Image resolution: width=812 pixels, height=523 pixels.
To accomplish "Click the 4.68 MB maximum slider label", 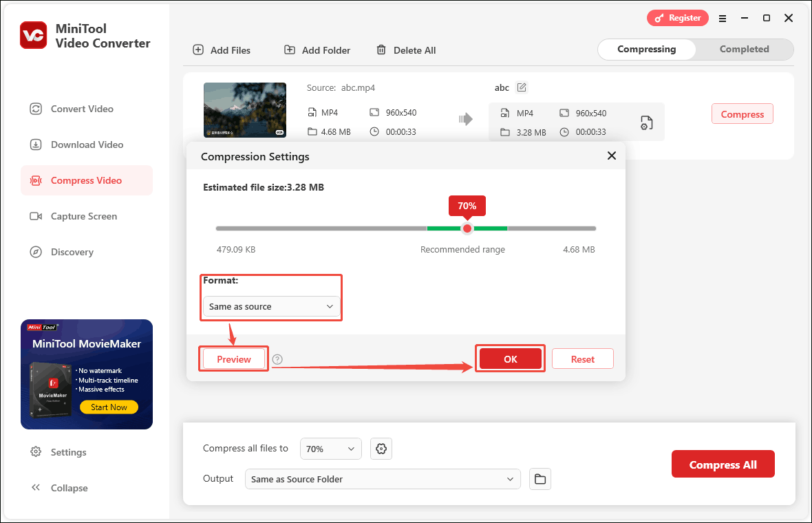I will (x=579, y=250).
